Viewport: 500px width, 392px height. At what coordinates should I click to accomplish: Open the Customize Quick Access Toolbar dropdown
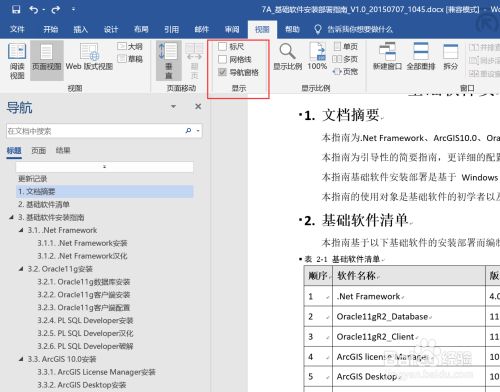[73, 9]
